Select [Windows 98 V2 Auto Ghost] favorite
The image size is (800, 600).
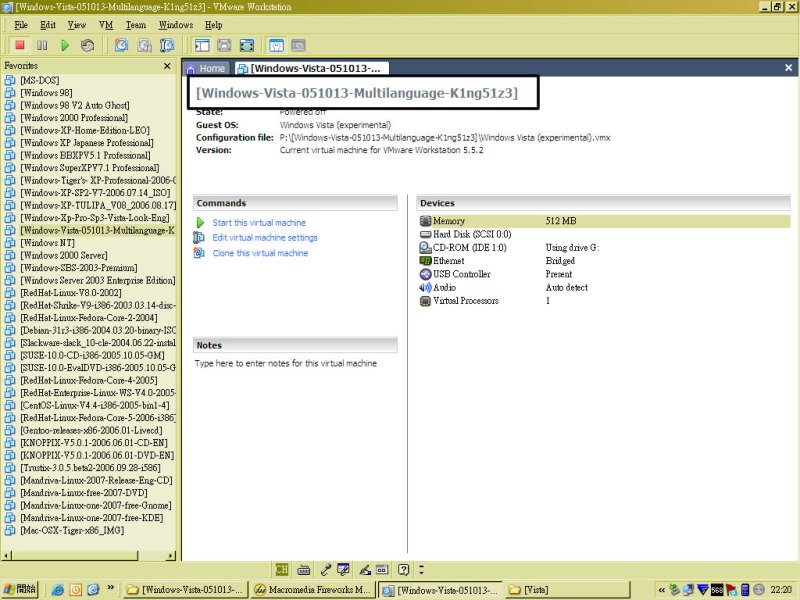pos(75,105)
